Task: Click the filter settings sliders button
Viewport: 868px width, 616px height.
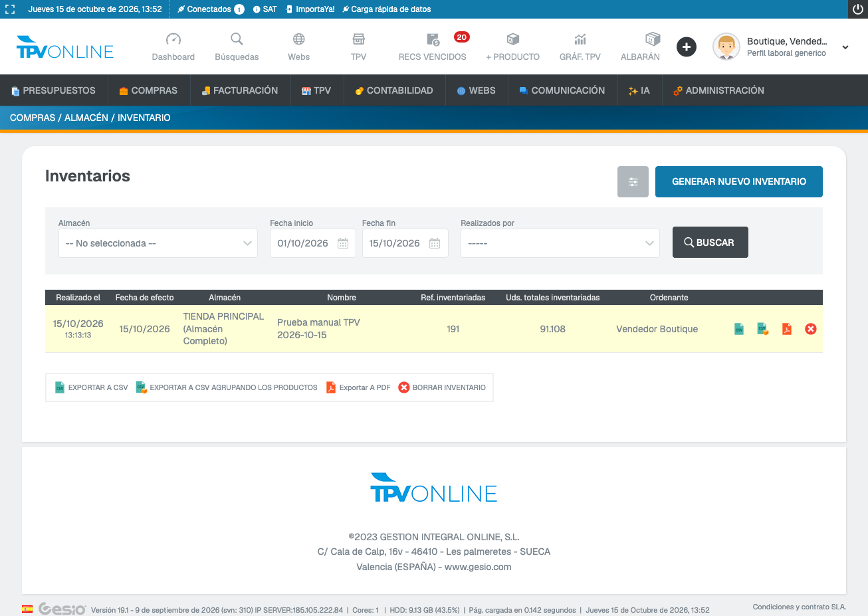Action: pos(633,181)
